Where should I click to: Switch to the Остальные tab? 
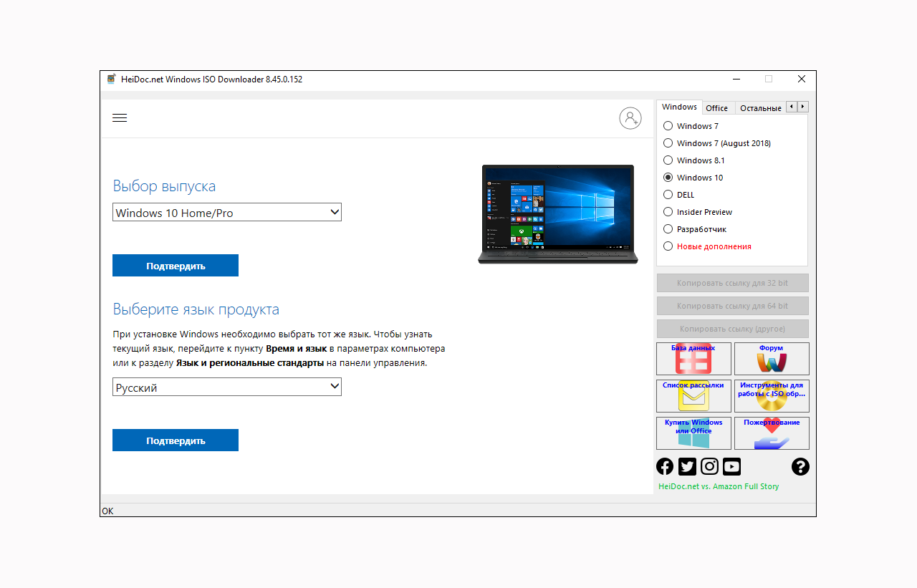[x=760, y=108]
